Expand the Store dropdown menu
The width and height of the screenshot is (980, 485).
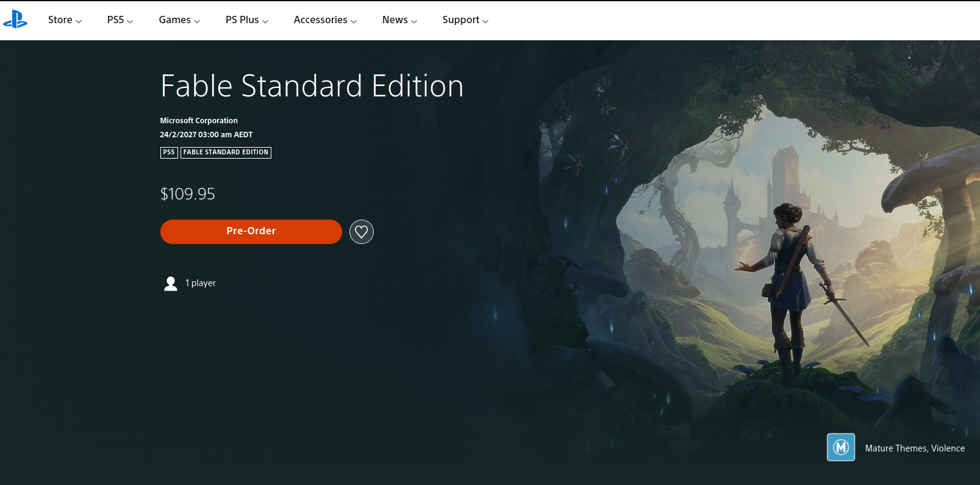click(x=65, y=20)
